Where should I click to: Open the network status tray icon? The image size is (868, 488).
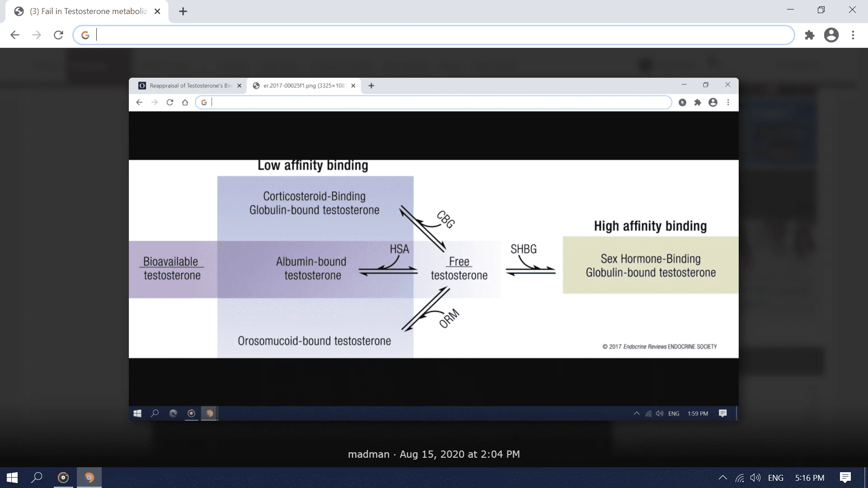[740, 478]
